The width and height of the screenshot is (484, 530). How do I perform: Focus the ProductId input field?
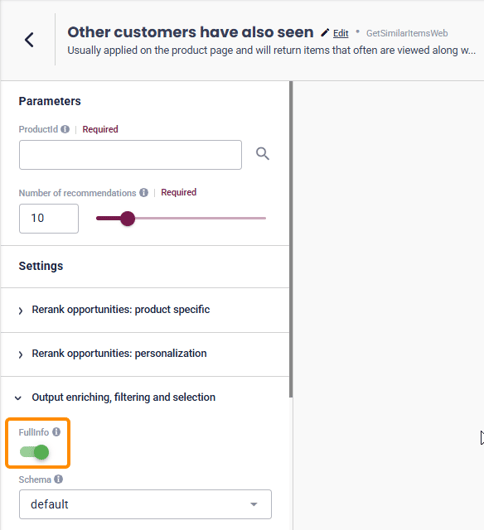[130, 155]
